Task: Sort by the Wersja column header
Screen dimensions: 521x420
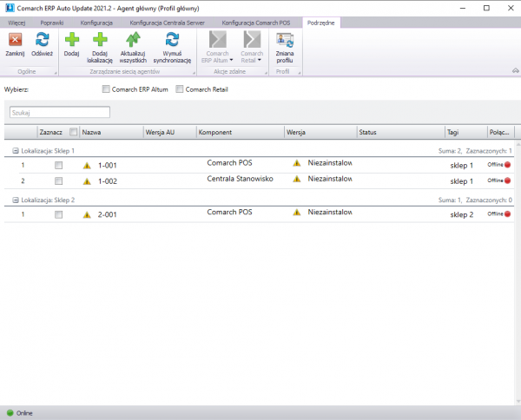Action: tap(320, 132)
